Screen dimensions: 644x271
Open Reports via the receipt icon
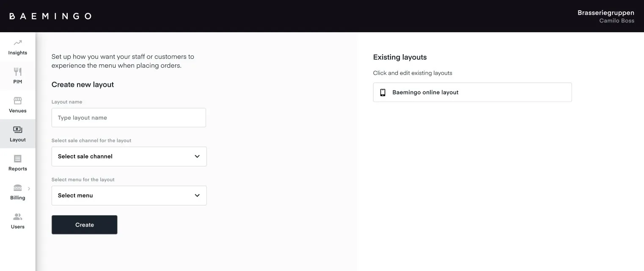[18, 159]
